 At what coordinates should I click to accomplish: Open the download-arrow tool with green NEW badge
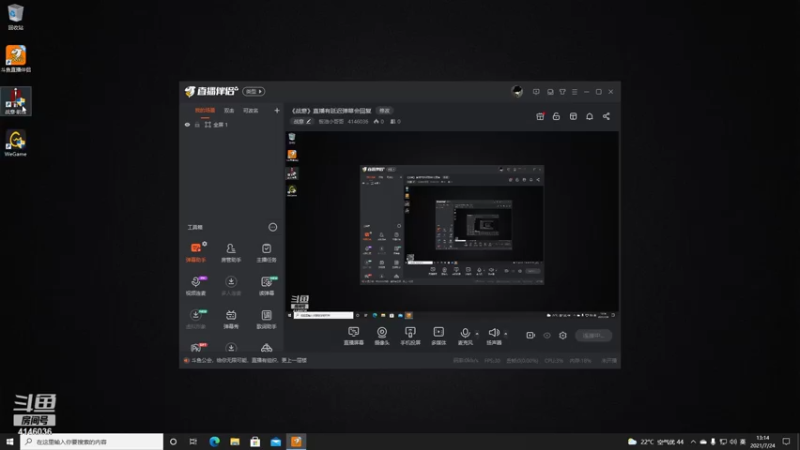click(195, 319)
